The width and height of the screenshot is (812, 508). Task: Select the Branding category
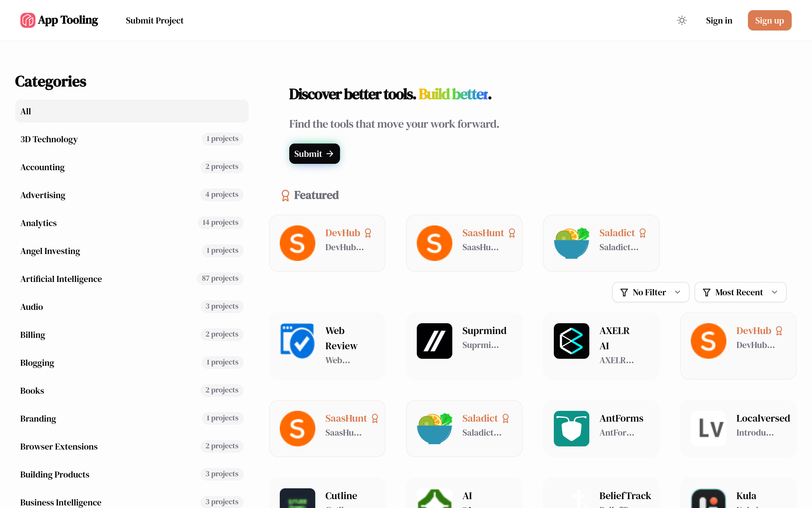[x=132, y=418]
